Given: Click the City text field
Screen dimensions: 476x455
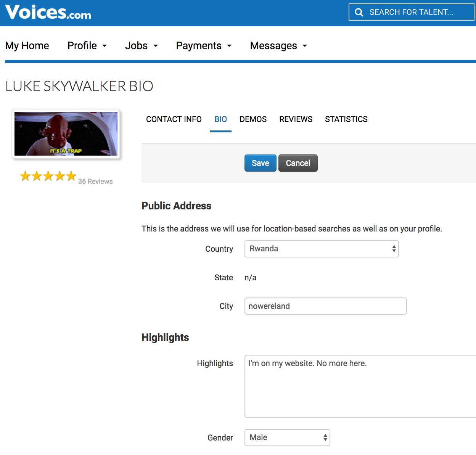Looking at the screenshot, I should click(325, 306).
